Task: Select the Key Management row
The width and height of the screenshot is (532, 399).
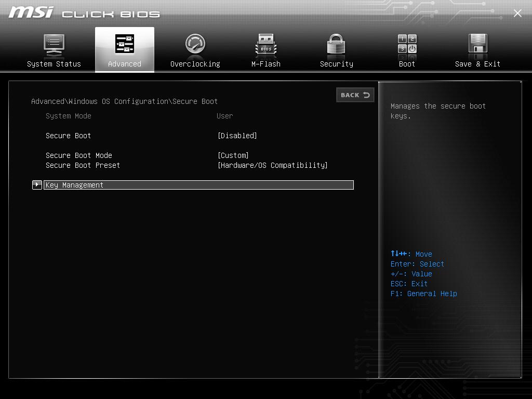Action: pyautogui.click(x=198, y=185)
